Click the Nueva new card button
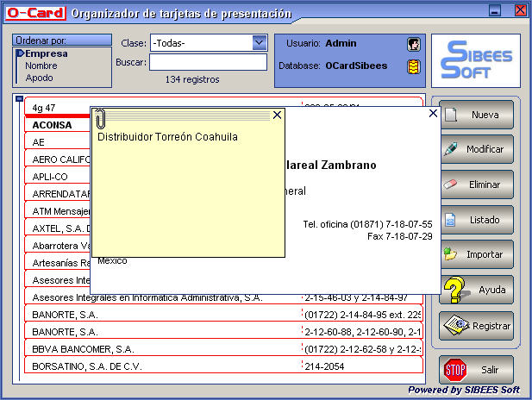This screenshot has width=532, height=400. (476, 115)
